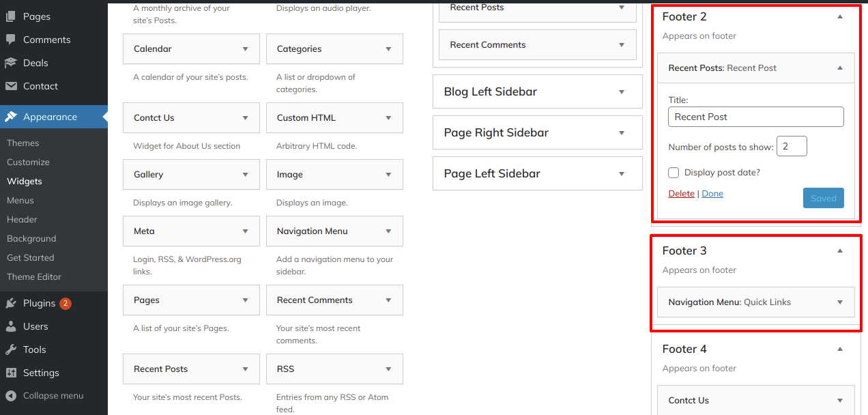The image size is (868, 415).
Task: Click the Number of posts to show field
Action: click(792, 147)
